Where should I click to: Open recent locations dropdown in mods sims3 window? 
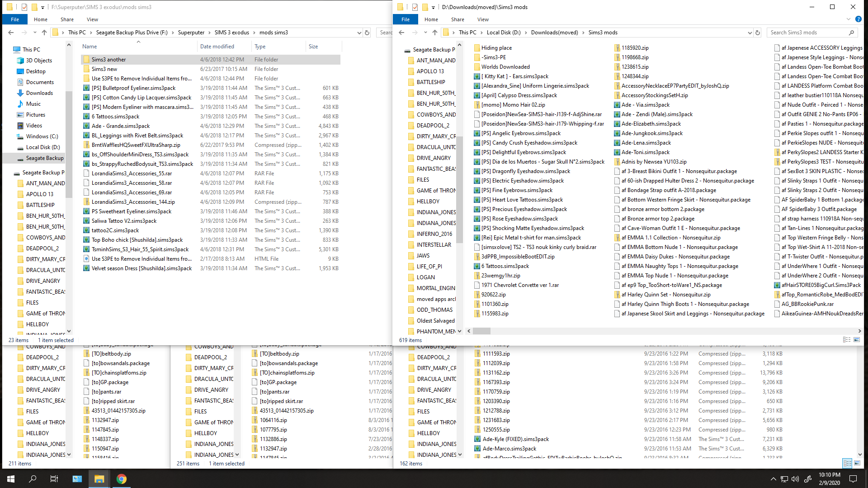[x=35, y=33]
